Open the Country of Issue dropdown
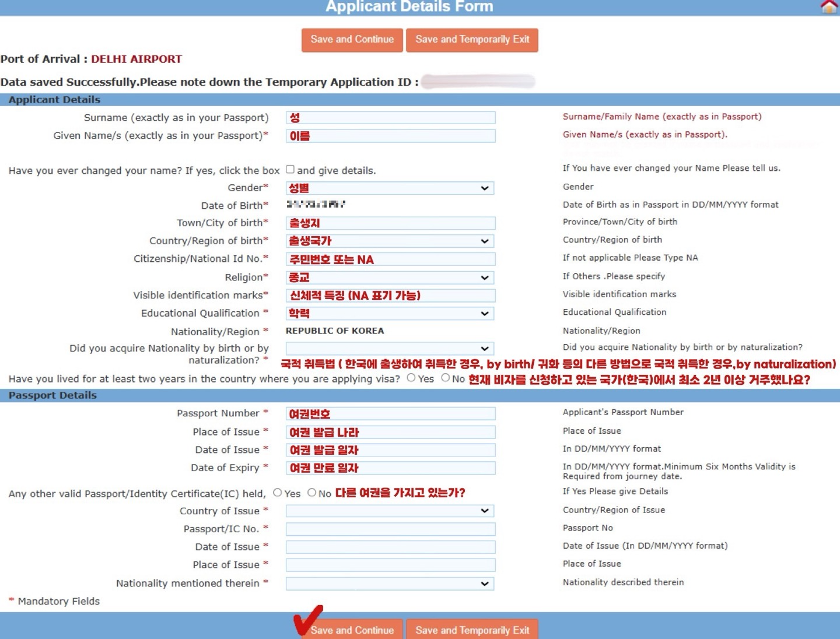The image size is (840, 639). 390,511
